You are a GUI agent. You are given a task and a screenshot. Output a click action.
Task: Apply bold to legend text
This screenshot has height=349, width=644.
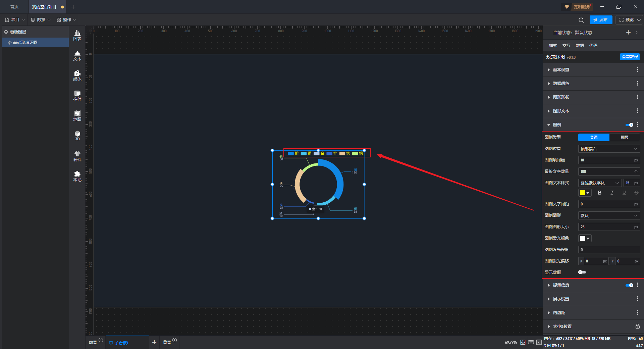[x=600, y=193]
